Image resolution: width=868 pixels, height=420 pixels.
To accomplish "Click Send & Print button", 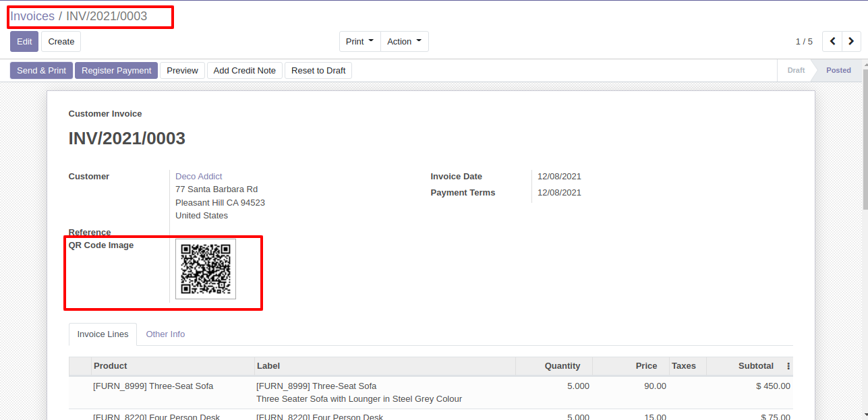I will pyautogui.click(x=41, y=71).
